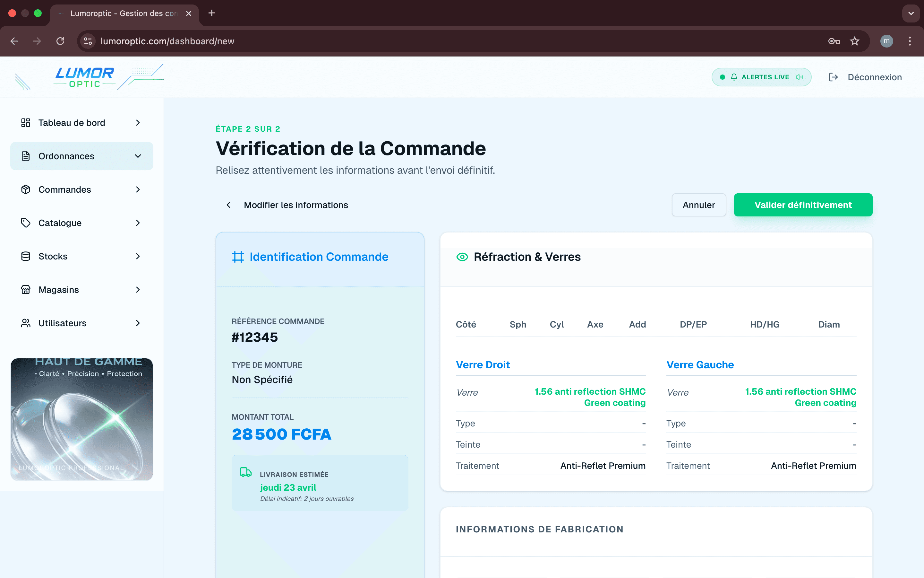Click the Catalogue tag icon
This screenshot has width=924, height=578.
point(26,223)
